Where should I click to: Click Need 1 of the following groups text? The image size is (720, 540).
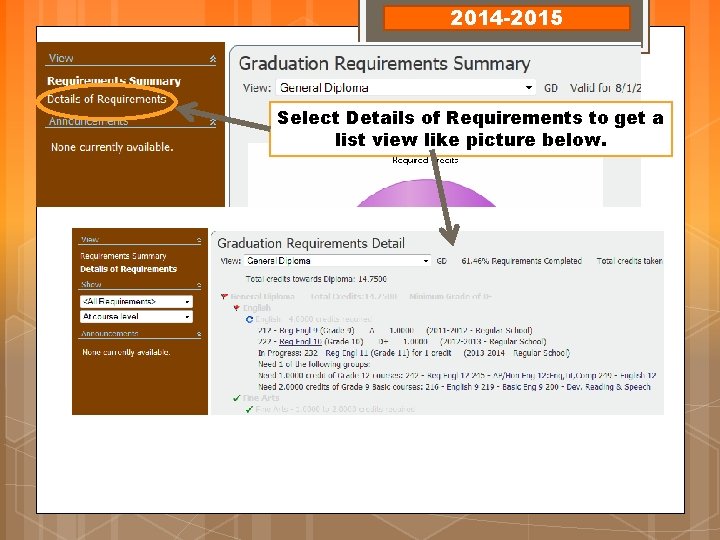coord(314,364)
